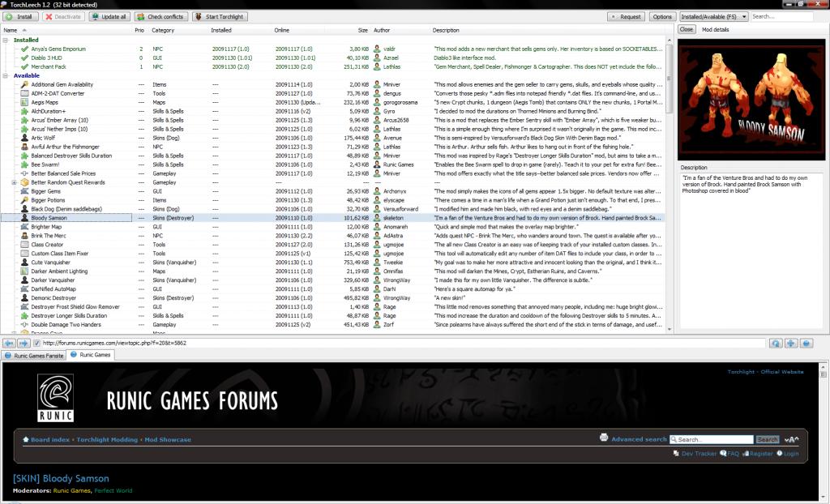Open the Options dialog
Screen dimensions: 830x504
(x=661, y=16)
